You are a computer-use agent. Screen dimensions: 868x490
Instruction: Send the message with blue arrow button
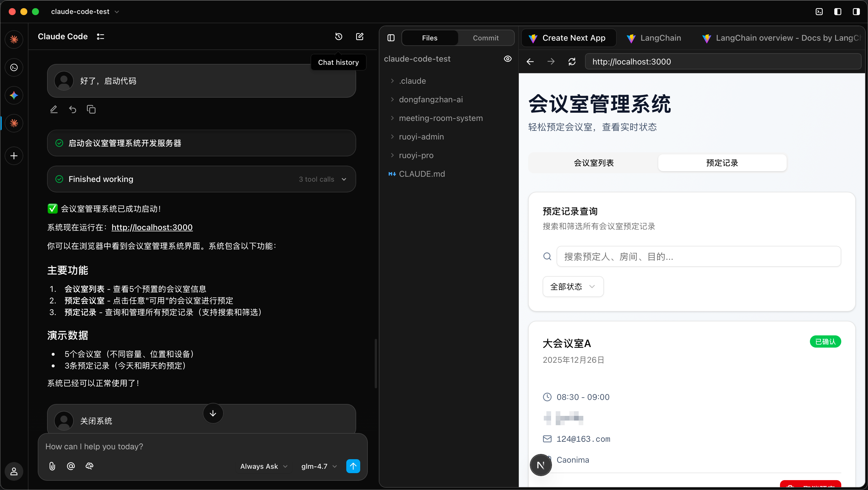(x=353, y=466)
